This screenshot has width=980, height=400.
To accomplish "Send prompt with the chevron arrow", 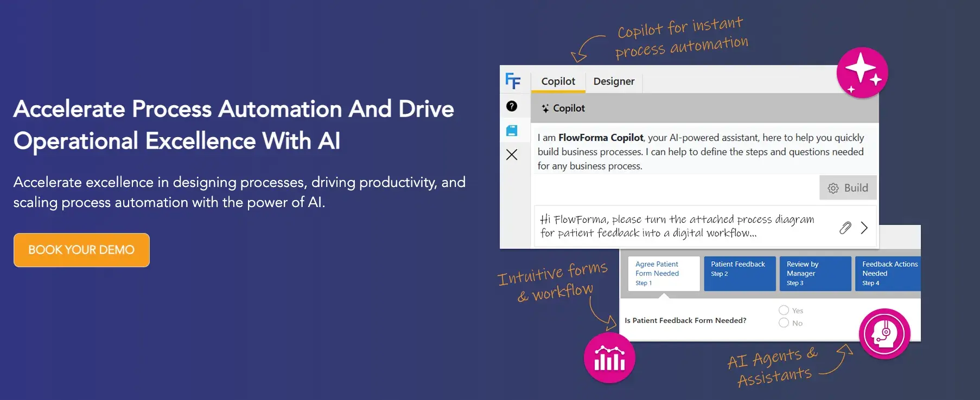I will (x=864, y=228).
